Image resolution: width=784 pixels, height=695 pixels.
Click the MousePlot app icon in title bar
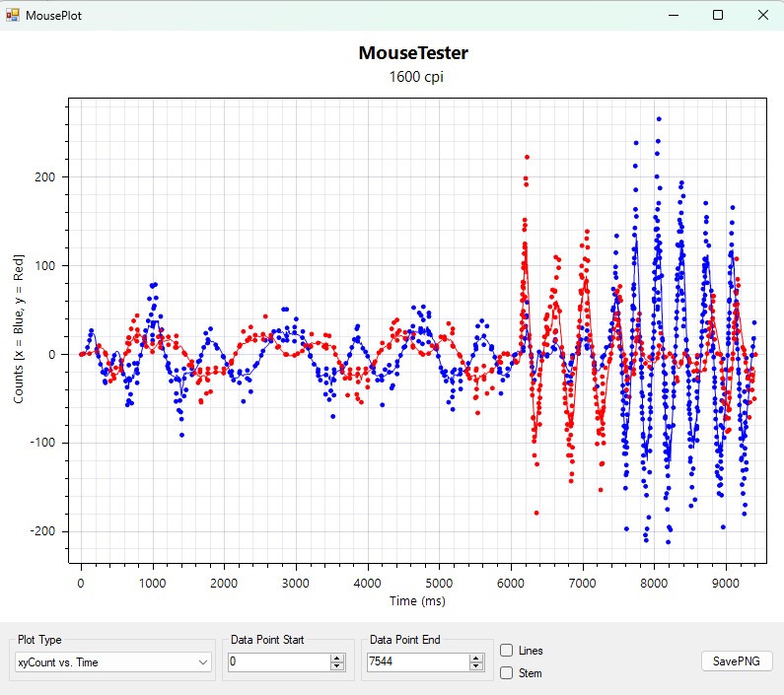pyautogui.click(x=13, y=16)
